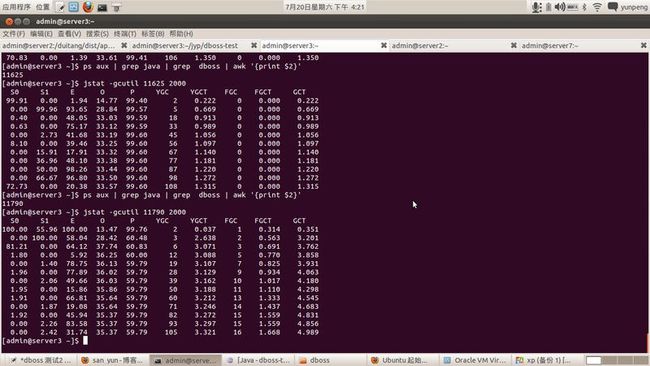Switch to admin@server2:/duitang/dist tab
650x366 pixels.
58,46
